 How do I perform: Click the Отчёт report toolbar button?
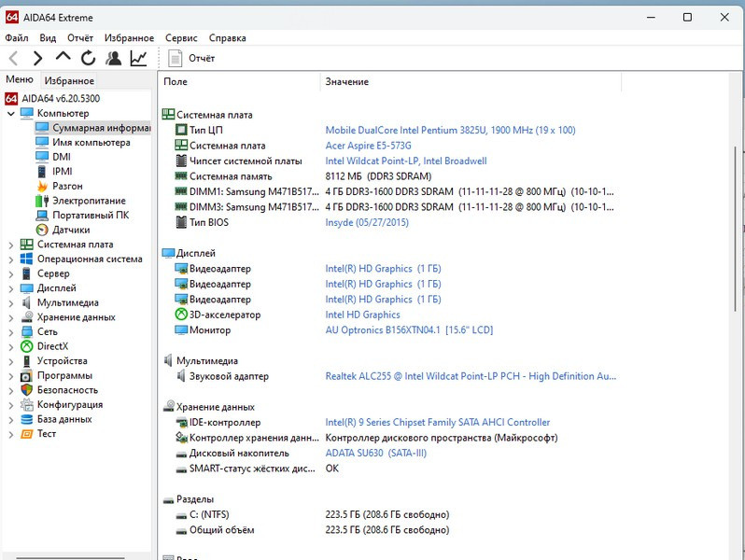191,59
